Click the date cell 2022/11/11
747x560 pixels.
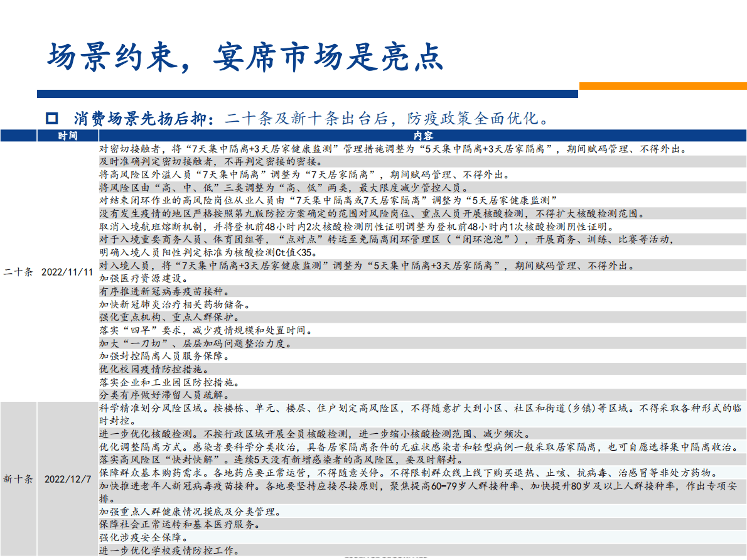pyautogui.click(x=67, y=272)
